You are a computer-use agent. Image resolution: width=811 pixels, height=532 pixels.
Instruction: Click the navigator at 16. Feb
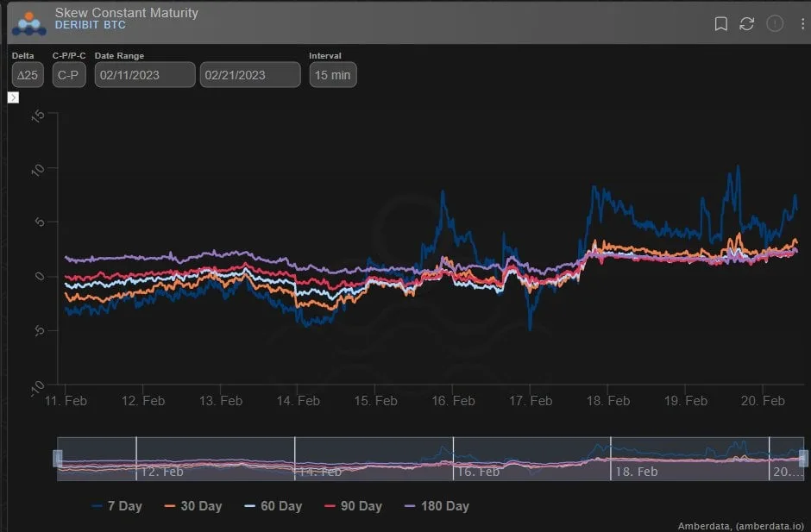point(479,472)
